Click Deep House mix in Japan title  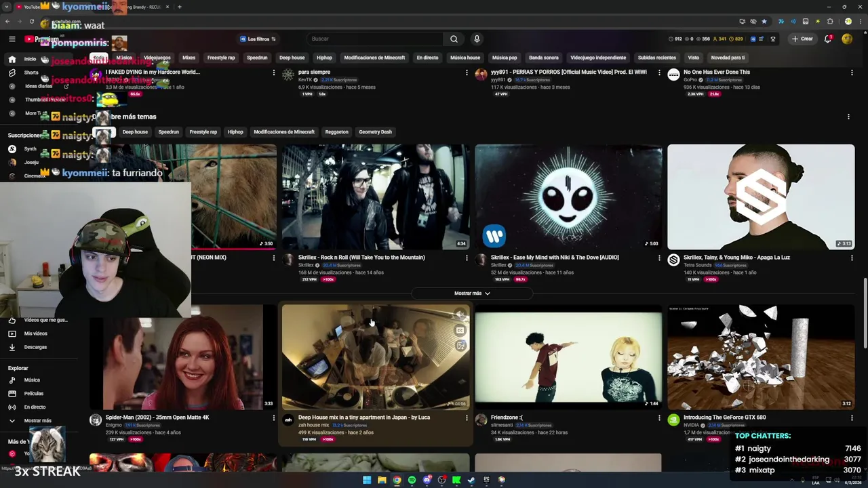(364, 418)
